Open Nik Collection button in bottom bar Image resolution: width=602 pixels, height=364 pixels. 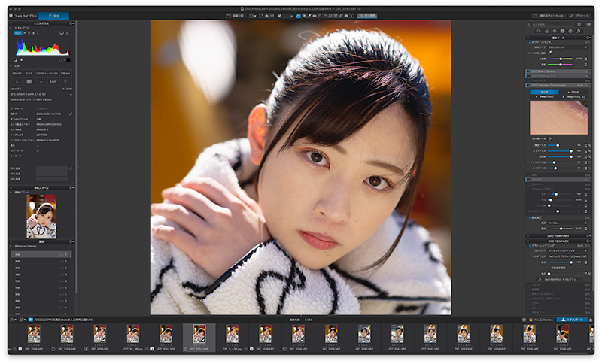pos(541,320)
